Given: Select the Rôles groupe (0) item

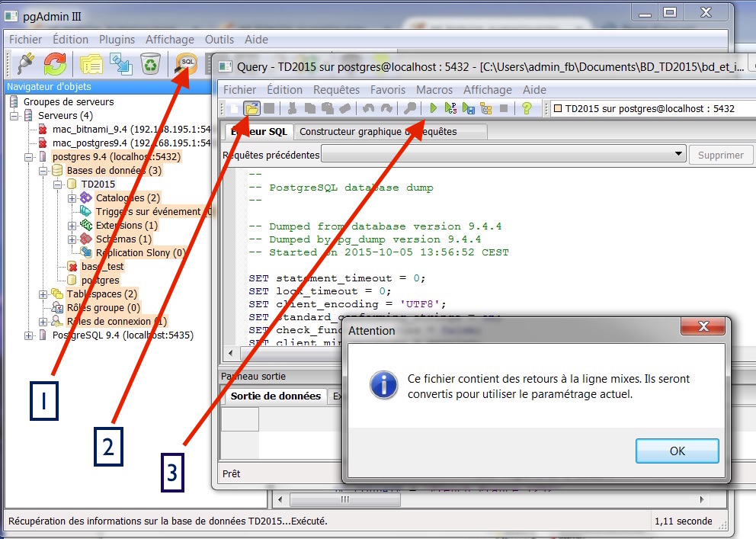Looking at the screenshot, I should 103,307.
